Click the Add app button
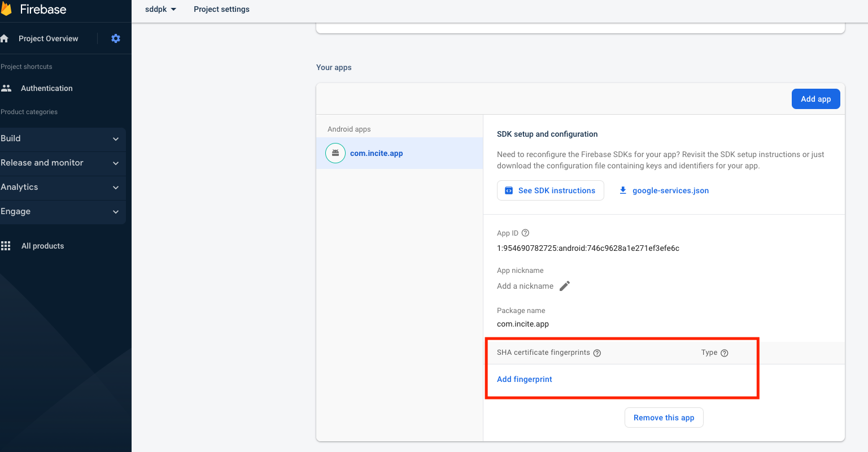 [815, 99]
